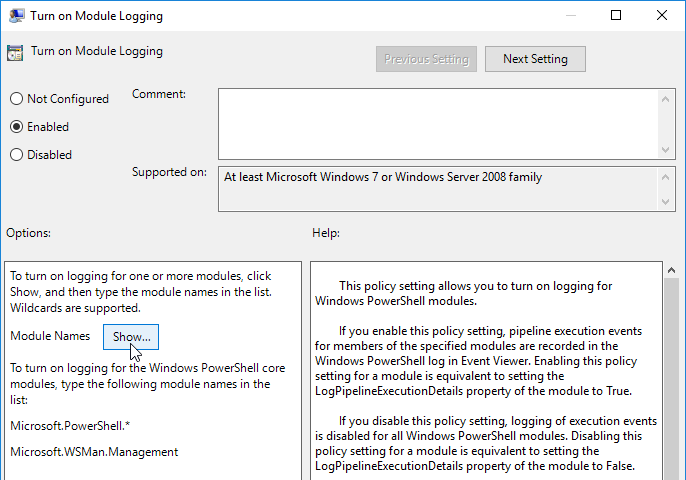Open the system menu from title bar icon
Viewport: 686px width, 480px height.
coord(17,16)
